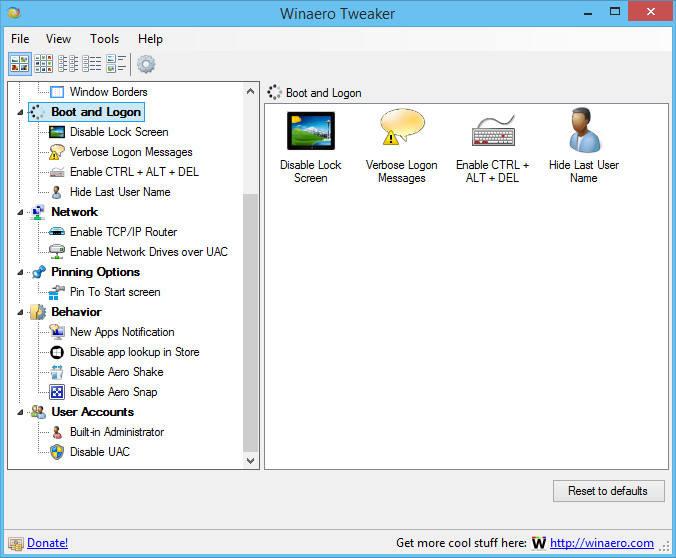Click the donate icon in status bar

coord(16,543)
